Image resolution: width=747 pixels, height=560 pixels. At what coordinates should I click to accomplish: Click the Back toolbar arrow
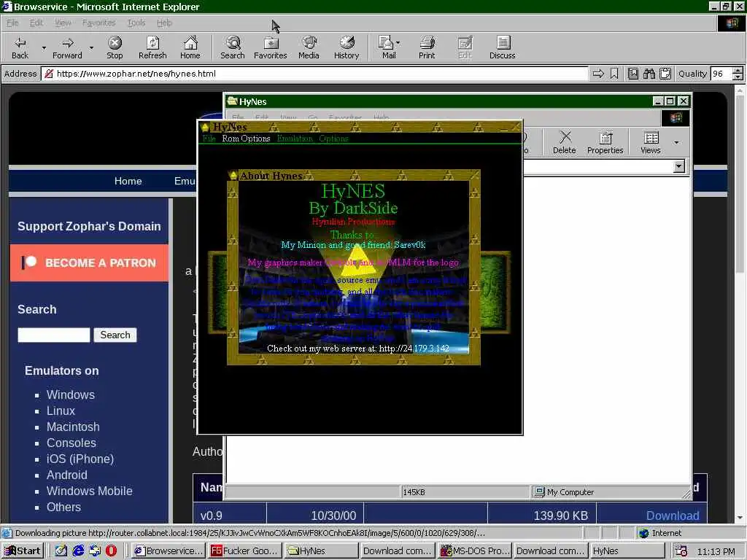click(x=20, y=47)
